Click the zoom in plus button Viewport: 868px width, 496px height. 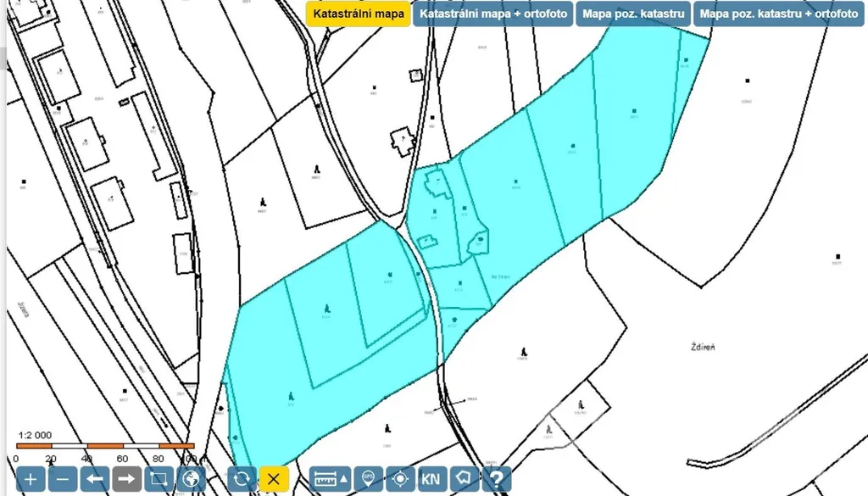[x=31, y=479]
